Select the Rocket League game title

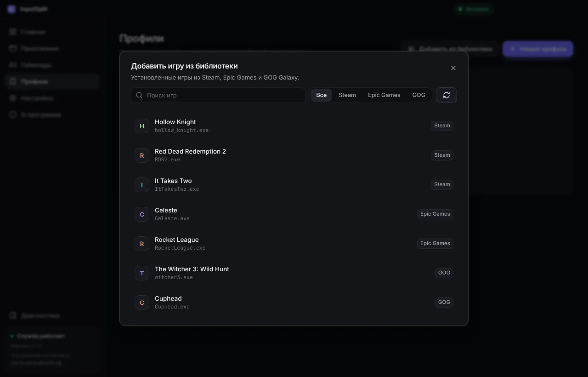(177, 240)
